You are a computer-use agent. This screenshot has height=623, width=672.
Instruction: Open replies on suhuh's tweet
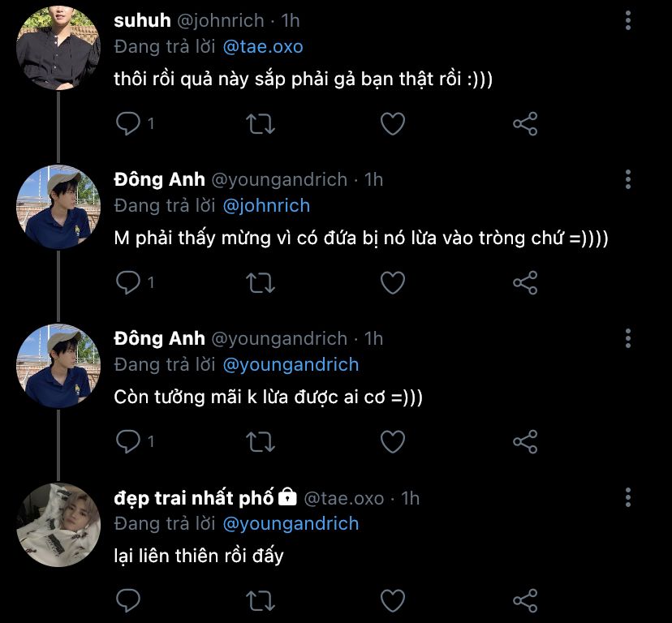click(x=128, y=123)
